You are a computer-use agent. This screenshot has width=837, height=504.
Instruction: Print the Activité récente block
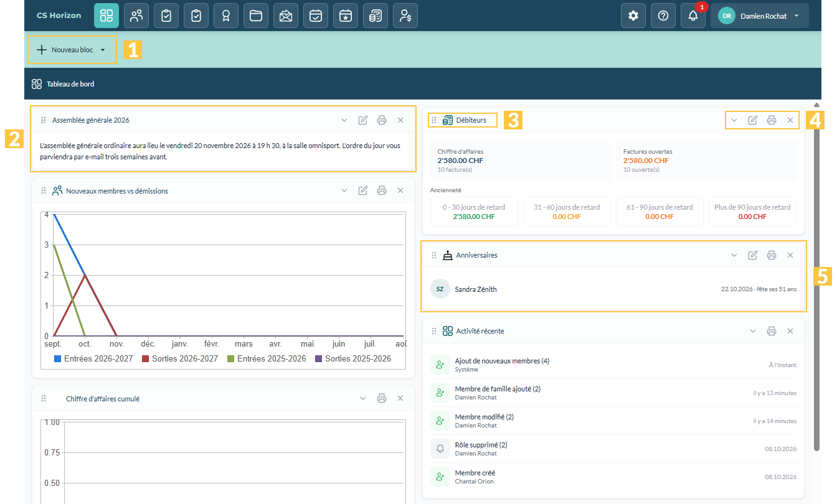[x=772, y=331]
